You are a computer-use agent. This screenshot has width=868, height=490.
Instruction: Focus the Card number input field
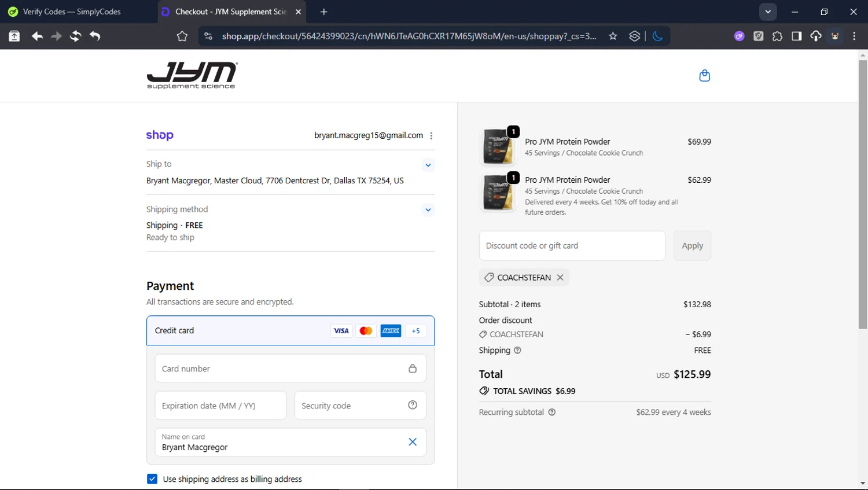click(290, 369)
